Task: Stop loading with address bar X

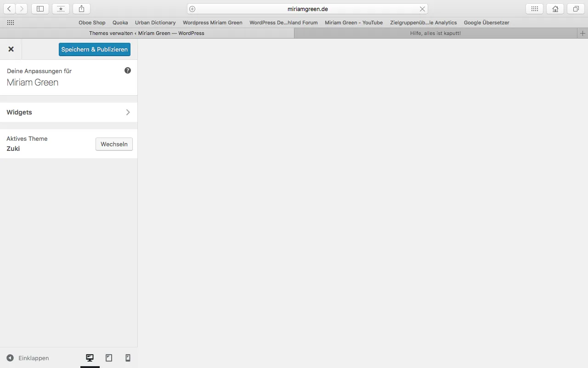Action: (422, 9)
